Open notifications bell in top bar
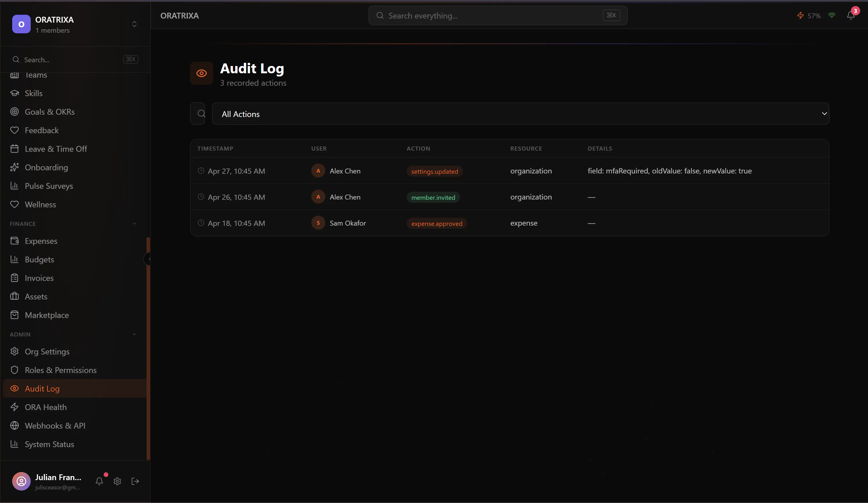Viewport: 868px width, 503px height. tap(850, 16)
